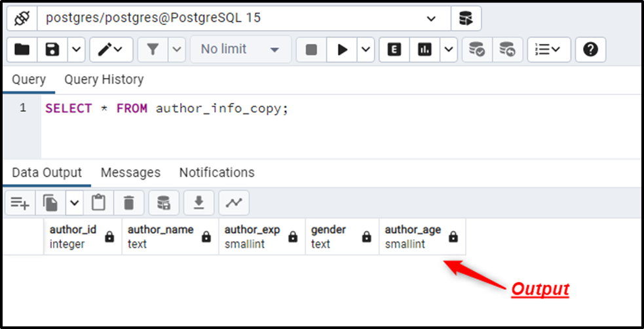Viewport: 644px width, 329px height.
Task: Click the Explain Analyze chart icon
Action: [425, 50]
